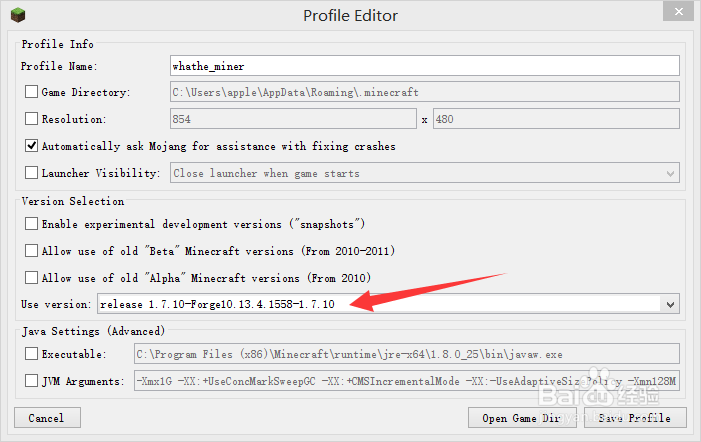Click the Minecraft grass block icon

[x=18, y=15]
